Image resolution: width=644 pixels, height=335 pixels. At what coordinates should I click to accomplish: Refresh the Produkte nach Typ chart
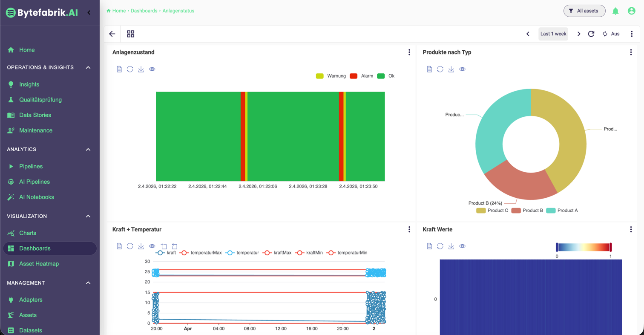[x=440, y=69]
